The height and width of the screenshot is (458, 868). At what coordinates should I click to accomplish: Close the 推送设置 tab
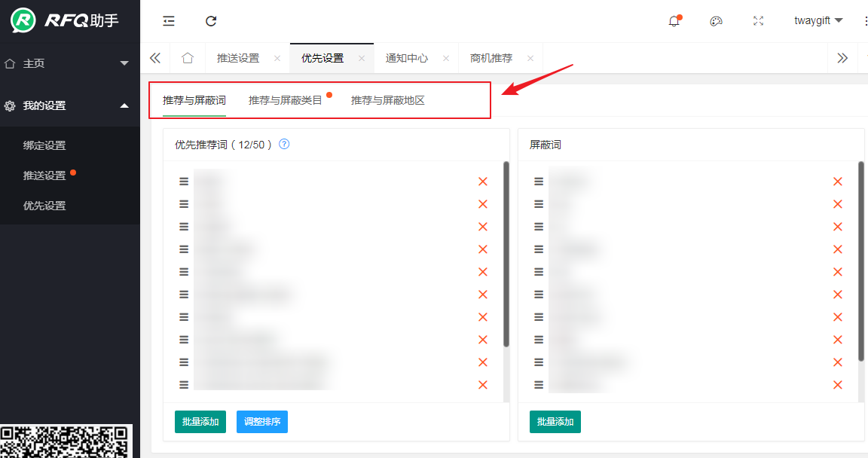pos(277,58)
